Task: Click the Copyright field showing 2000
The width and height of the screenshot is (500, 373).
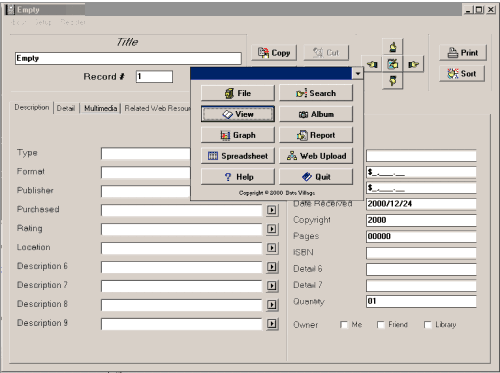Action: [x=421, y=220]
